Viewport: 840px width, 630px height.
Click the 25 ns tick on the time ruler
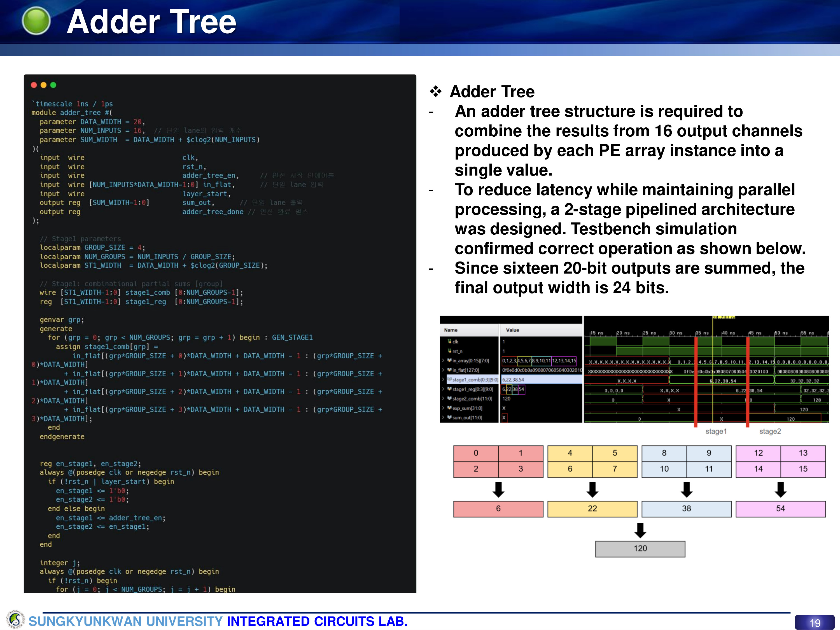coord(649,333)
